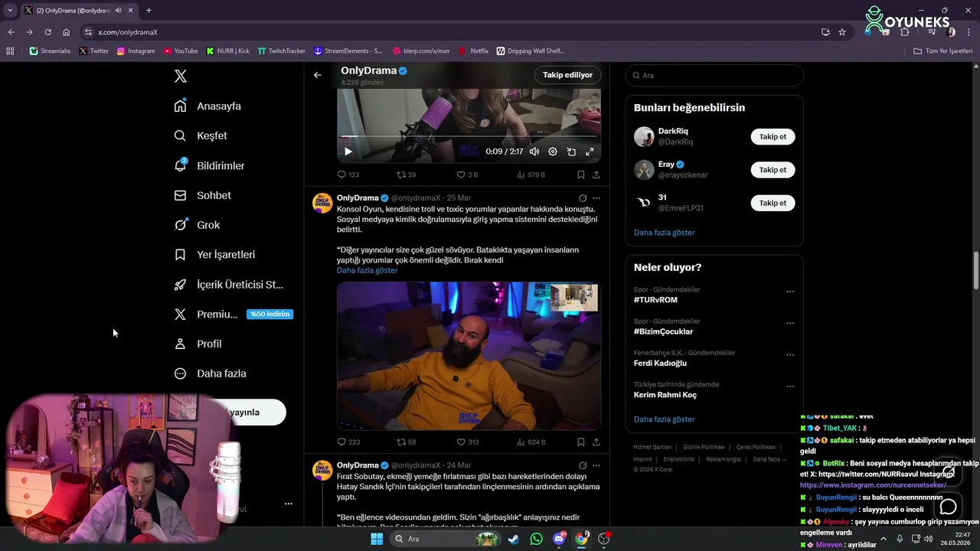Open the YouTube bookmark
The width and height of the screenshot is (980, 551).
(x=181, y=51)
